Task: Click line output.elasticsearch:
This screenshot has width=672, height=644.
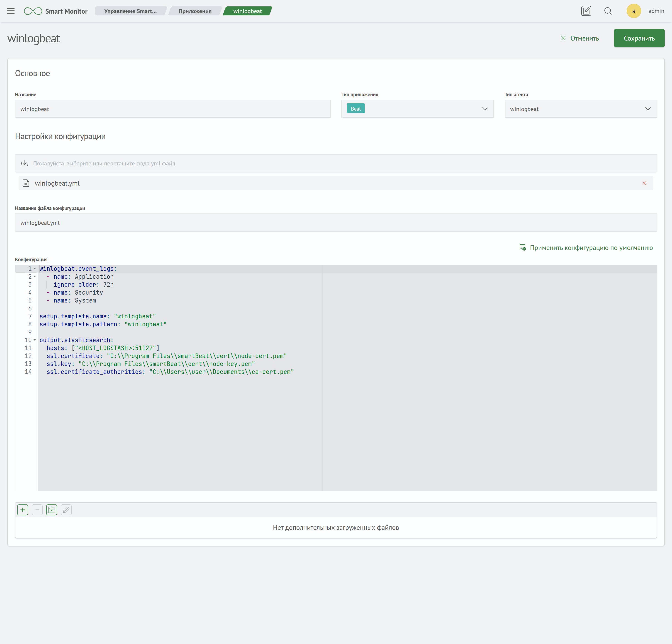Action: click(x=76, y=340)
